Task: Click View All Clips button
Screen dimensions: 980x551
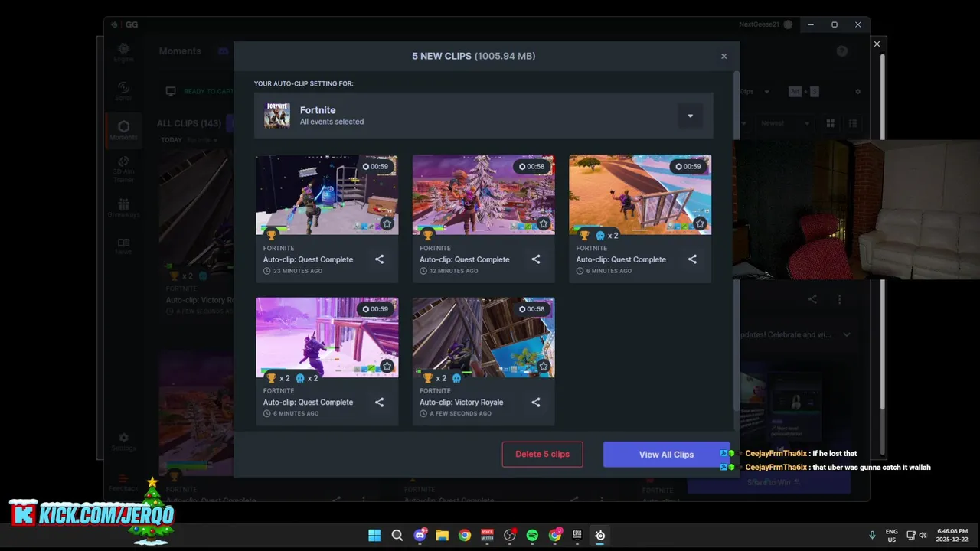Action: (666, 454)
